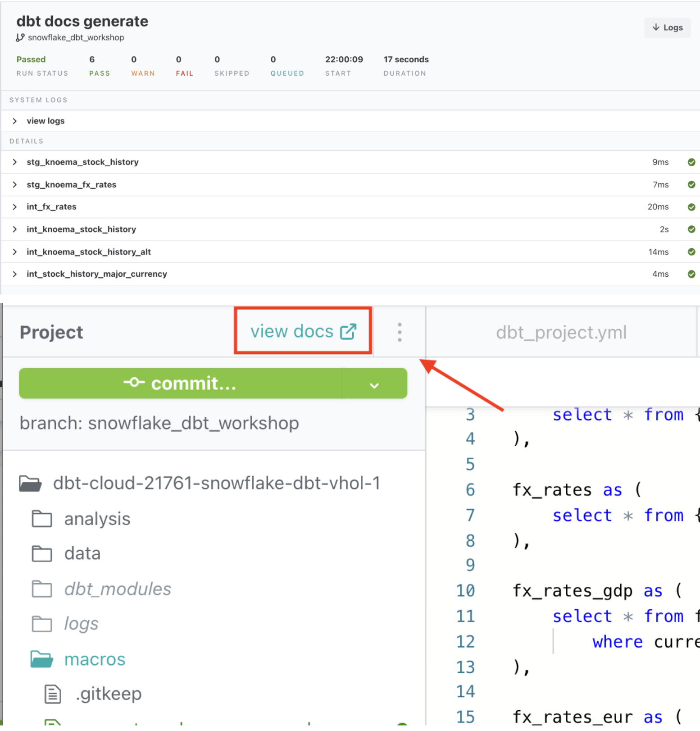Click the open macros folder icon
The height and width of the screenshot is (731, 700).
tap(42, 659)
